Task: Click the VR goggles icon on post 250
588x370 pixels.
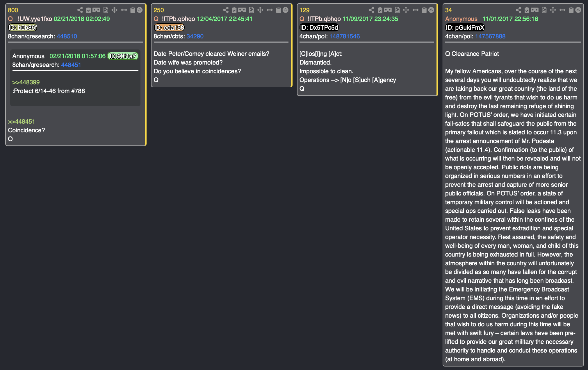Action: click(x=242, y=10)
